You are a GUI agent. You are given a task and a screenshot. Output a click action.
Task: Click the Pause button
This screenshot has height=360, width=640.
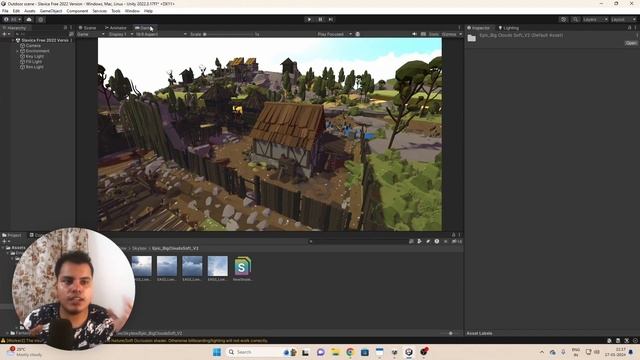click(x=320, y=19)
